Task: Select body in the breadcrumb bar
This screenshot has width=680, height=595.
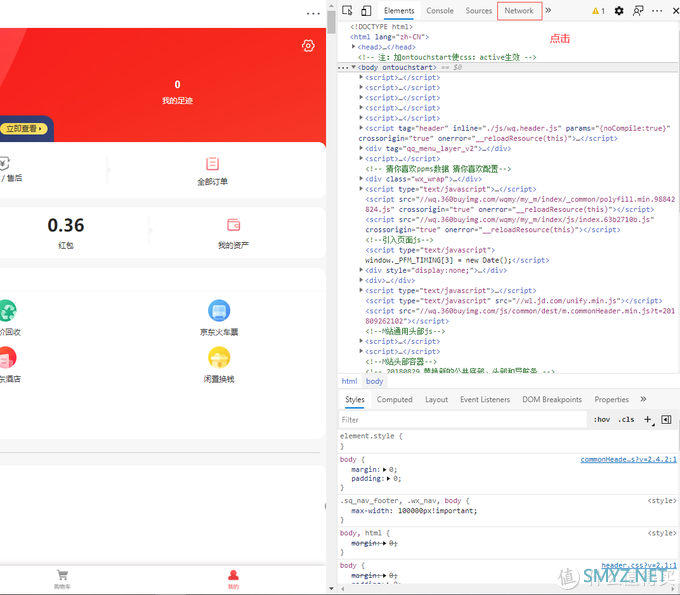Action: pos(374,381)
